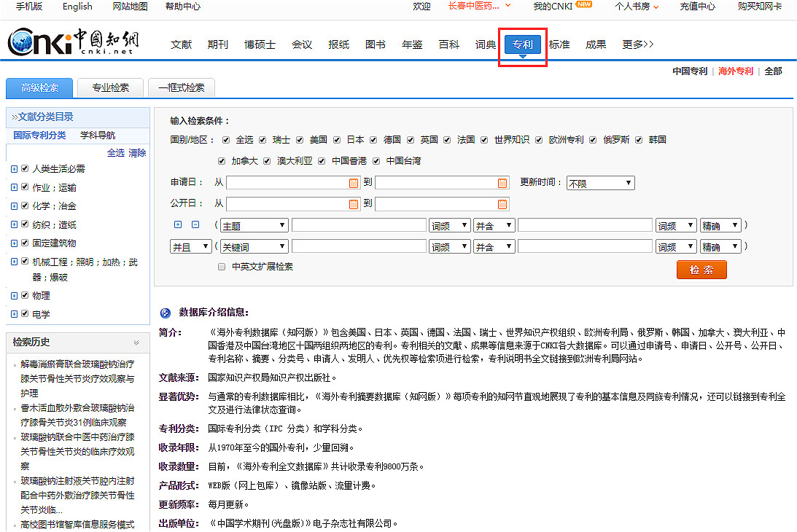Expand the 物理 category node
The image size is (797, 532).
pos(15,296)
